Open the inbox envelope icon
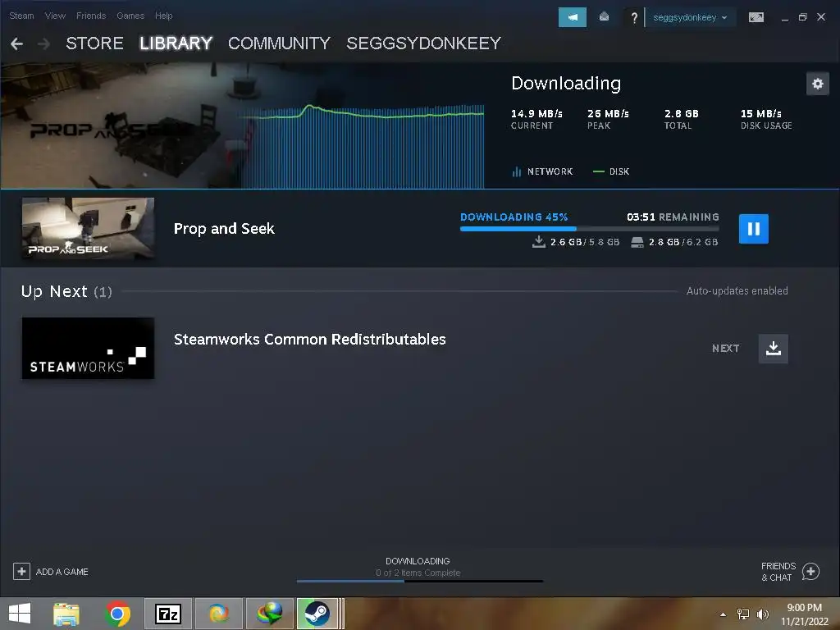840x630 pixels. (x=604, y=17)
